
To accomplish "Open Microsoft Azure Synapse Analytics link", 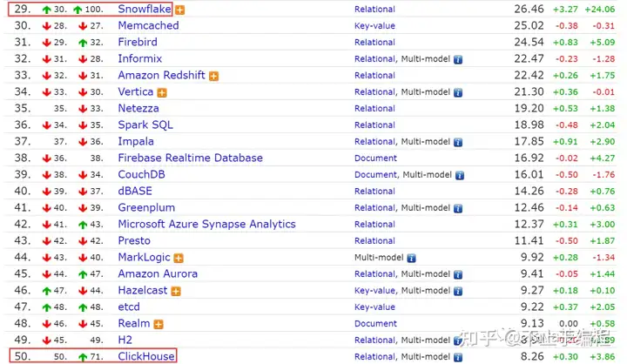I will (206, 224).
